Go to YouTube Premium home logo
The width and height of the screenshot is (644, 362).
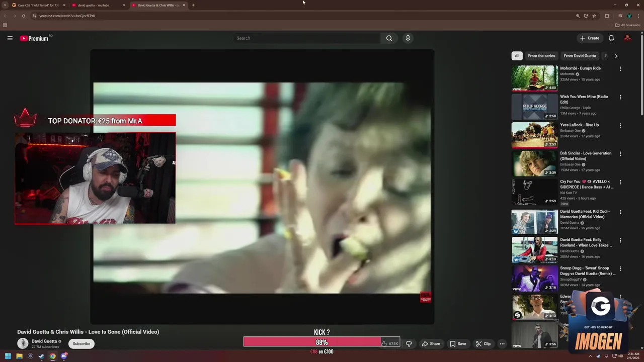[34, 38]
